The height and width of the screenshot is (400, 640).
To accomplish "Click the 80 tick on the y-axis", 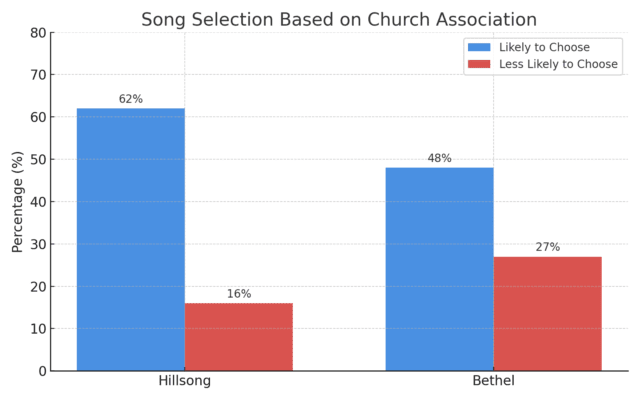I will [39, 33].
